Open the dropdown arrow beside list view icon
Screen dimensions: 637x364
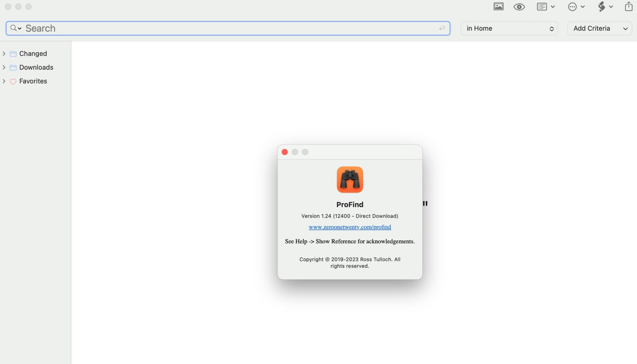pyautogui.click(x=553, y=7)
